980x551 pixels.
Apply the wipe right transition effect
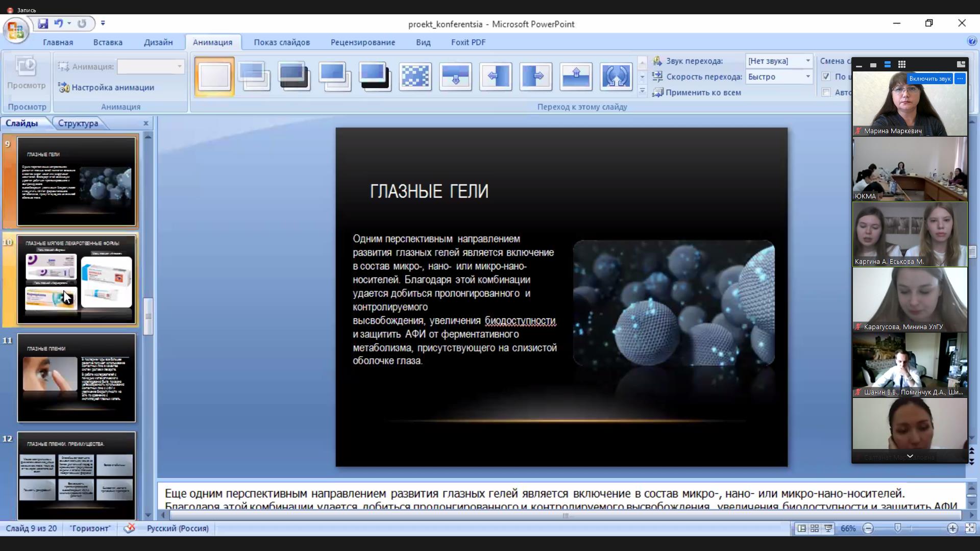coord(536,77)
